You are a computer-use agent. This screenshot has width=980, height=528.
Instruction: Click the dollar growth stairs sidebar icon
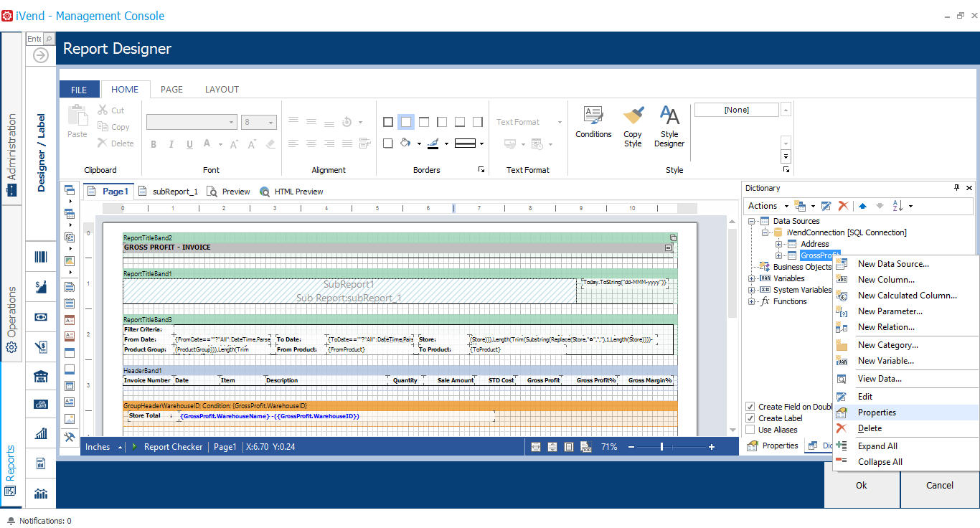tap(41, 286)
